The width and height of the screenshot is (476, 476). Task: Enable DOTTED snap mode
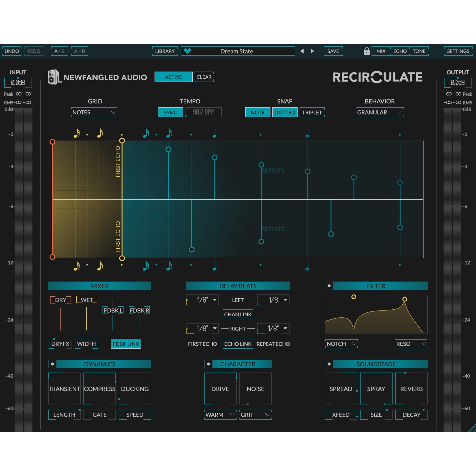285,112
